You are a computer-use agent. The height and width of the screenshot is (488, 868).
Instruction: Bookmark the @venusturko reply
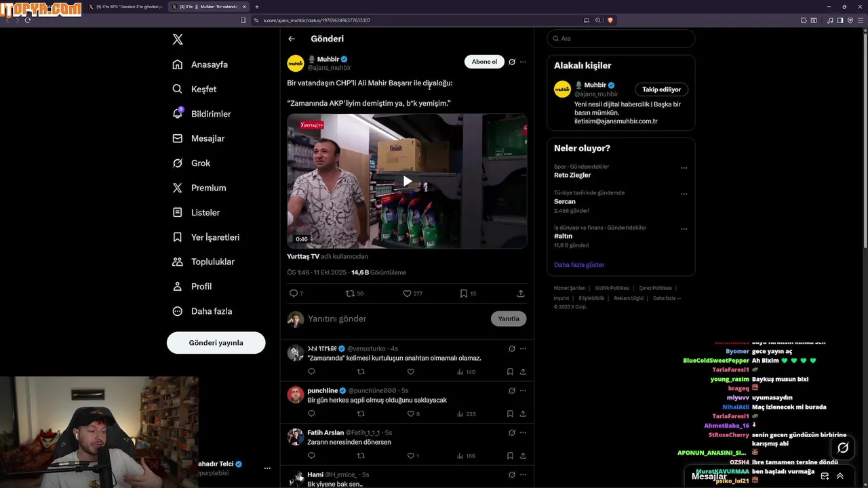(x=510, y=371)
